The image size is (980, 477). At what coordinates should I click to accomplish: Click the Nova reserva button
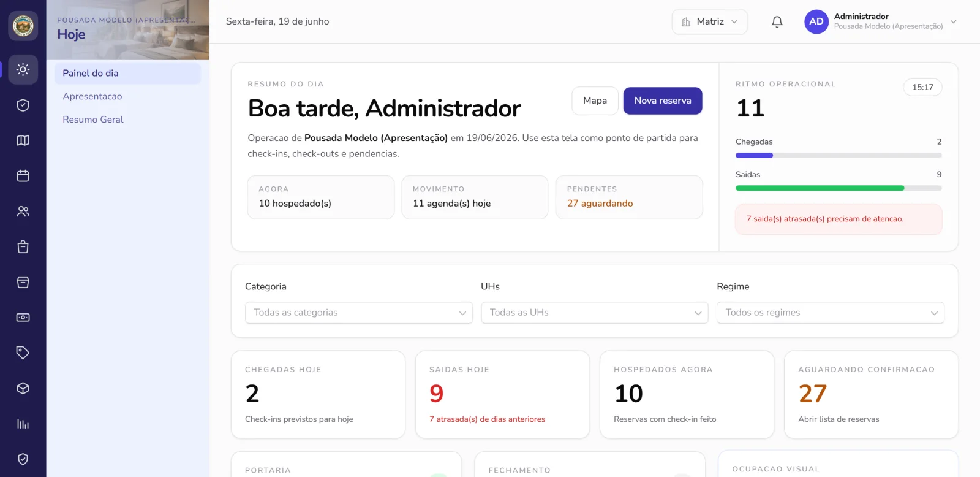(663, 101)
